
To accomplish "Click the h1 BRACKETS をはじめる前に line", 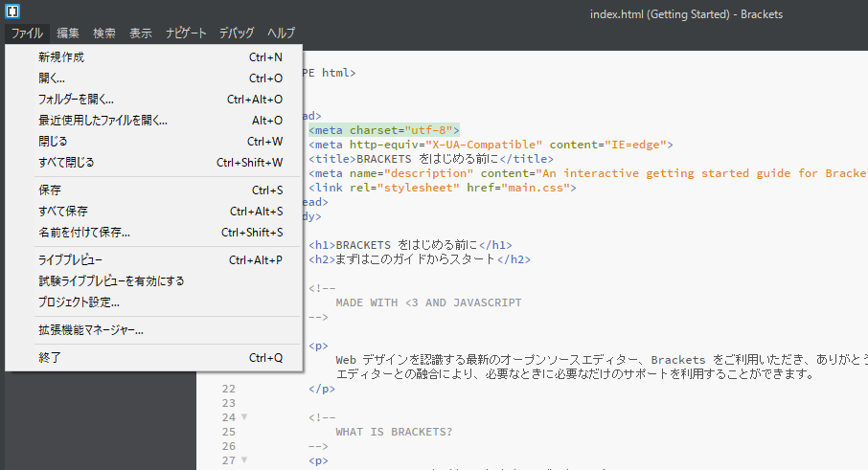I will [x=410, y=245].
